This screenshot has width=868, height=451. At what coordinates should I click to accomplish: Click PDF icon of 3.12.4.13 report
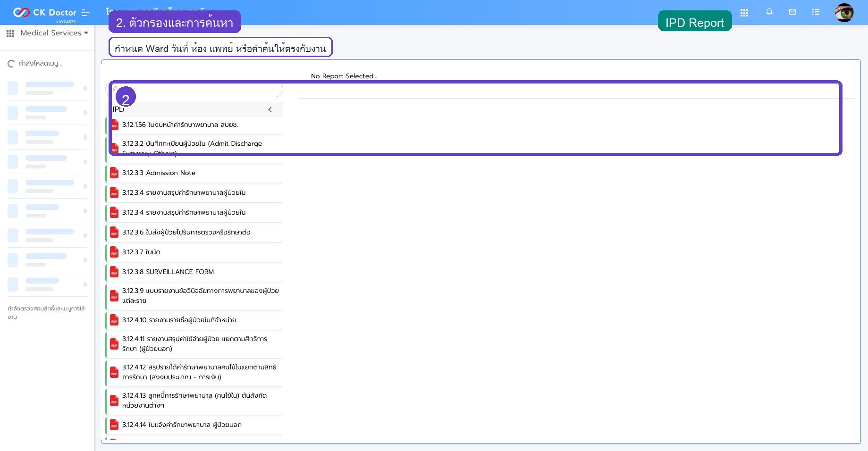[x=114, y=401]
